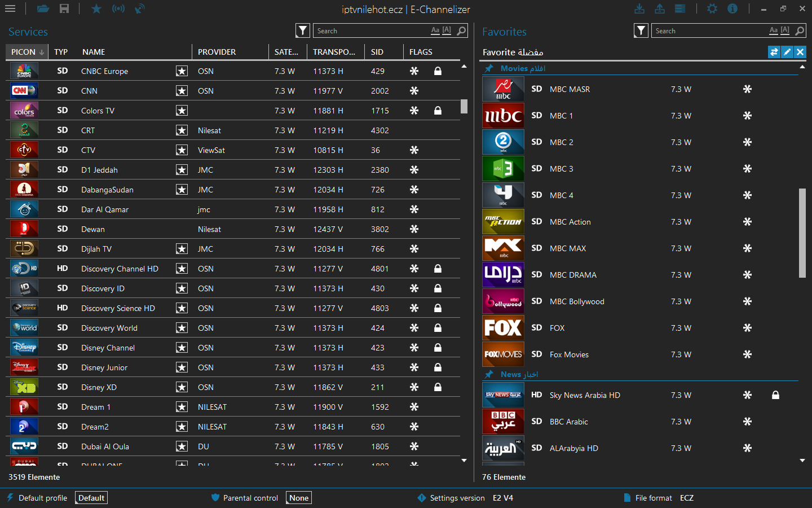This screenshot has height=508, width=812.
Task: Sort services by NAME column
Action: coord(134,52)
